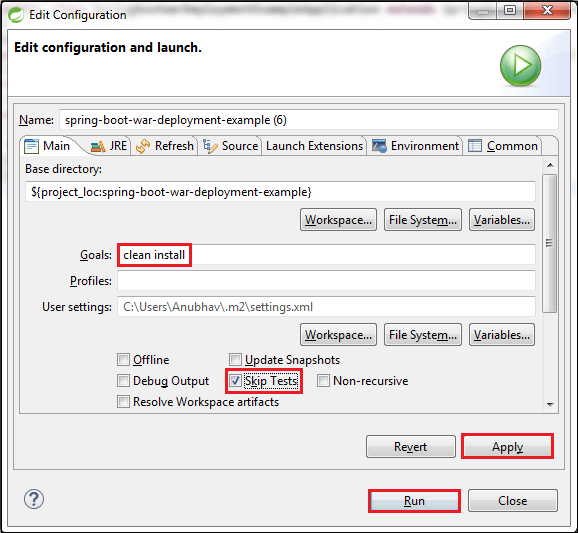
Task: Open the Launch Extensions tab
Action: [314, 146]
